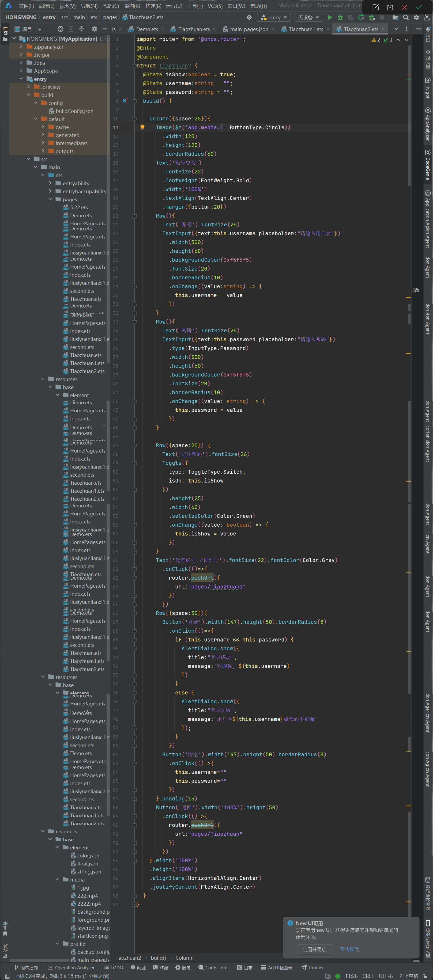This screenshot has height=980, width=433.
Task: Click CRLF line separator in status bar
Action: pyautogui.click(x=368, y=976)
